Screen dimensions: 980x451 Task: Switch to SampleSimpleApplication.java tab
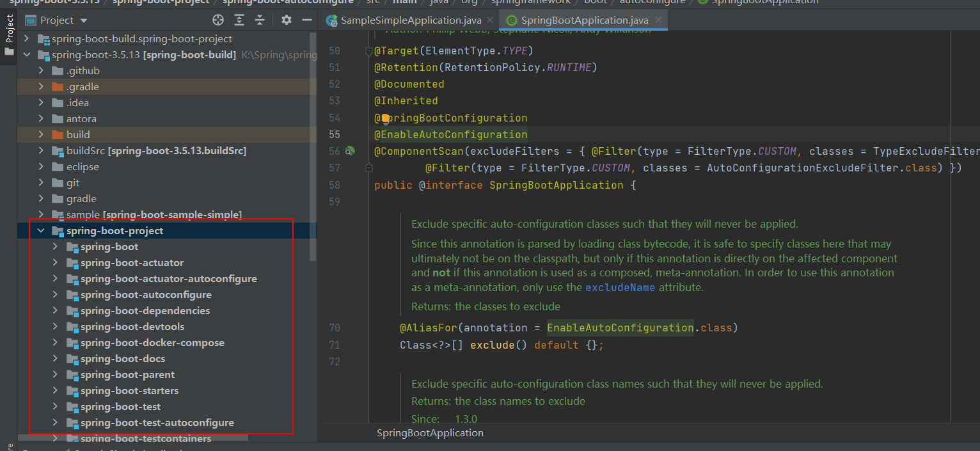pos(411,20)
